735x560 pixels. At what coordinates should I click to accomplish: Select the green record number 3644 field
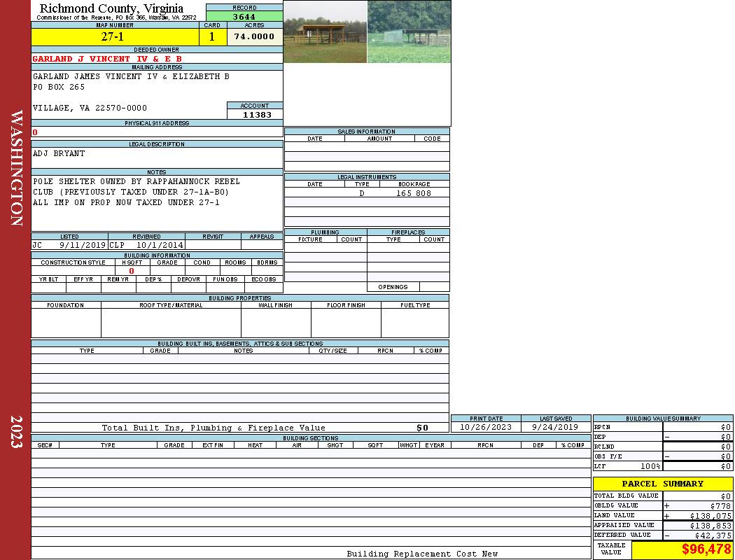(244, 17)
